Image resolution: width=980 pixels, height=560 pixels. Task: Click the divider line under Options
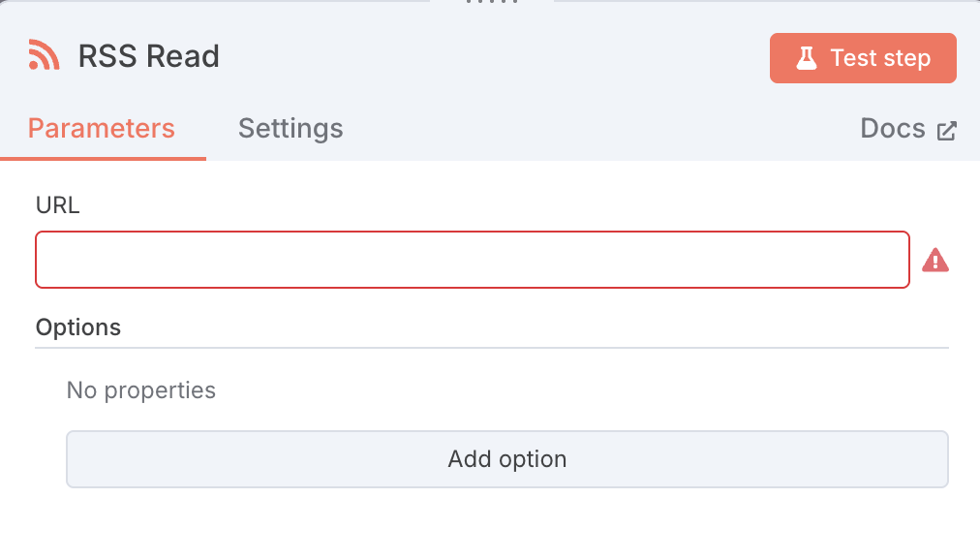pyautogui.click(x=492, y=347)
